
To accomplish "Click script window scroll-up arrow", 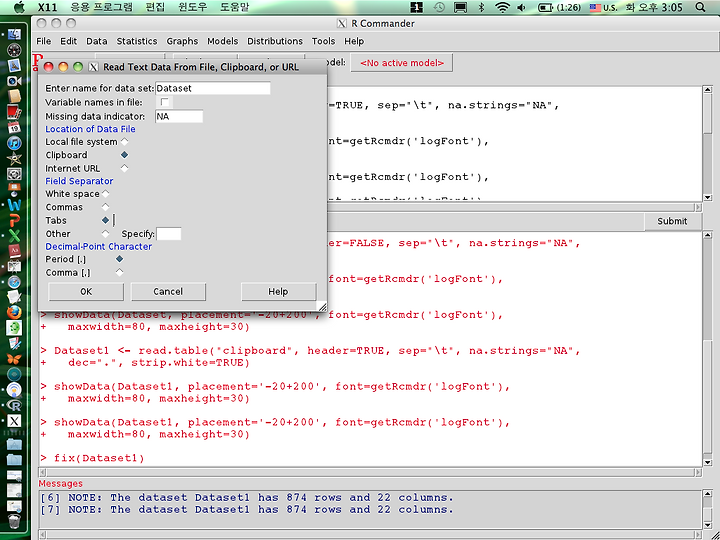I will coord(708,90).
